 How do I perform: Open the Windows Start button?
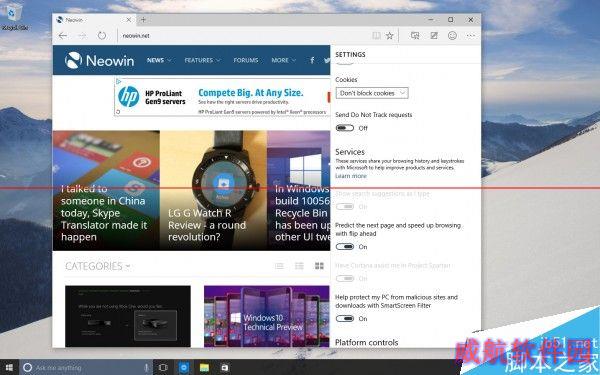pyautogui.click(x=9, y=367)
